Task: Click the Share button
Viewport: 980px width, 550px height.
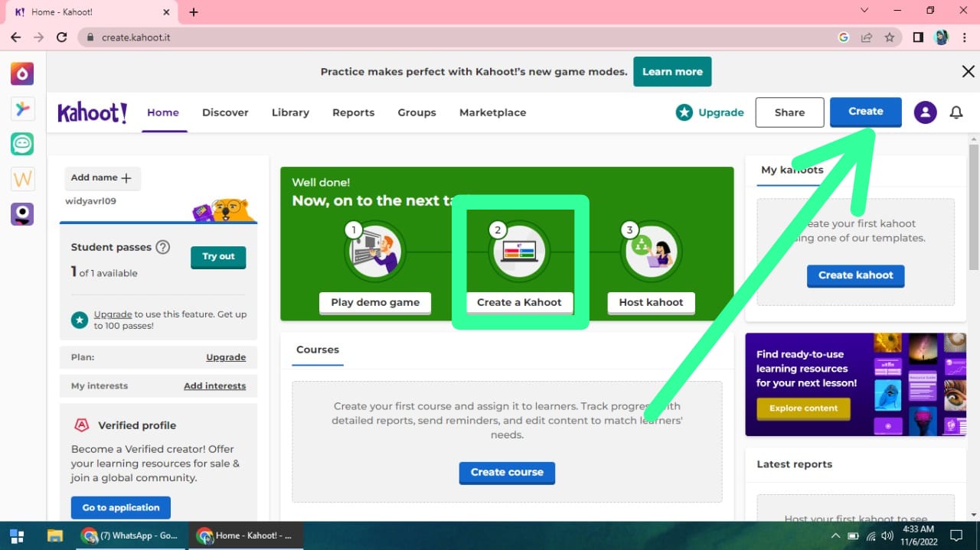Action: click(789, 112)
